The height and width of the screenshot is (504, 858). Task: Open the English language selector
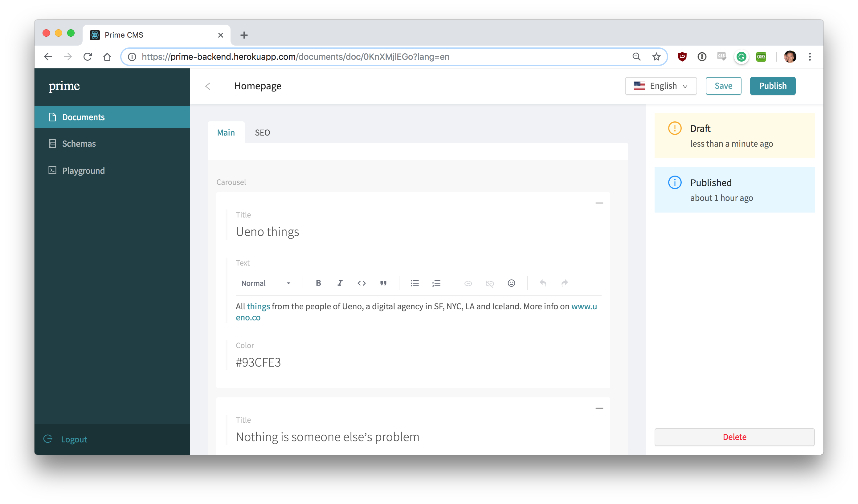tap(660, 86)
